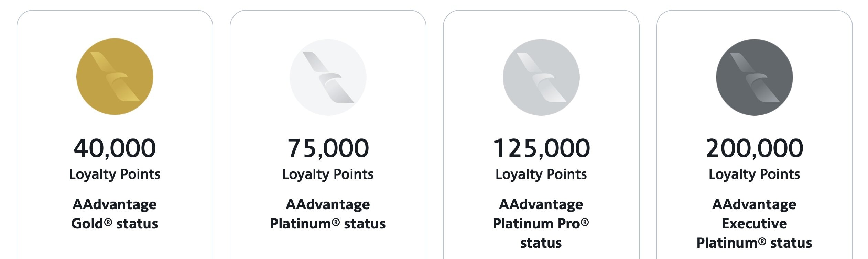Click the silver Platinum Pro badge icon
This screenshot has width=868, height=259.
tap(541, 77)
